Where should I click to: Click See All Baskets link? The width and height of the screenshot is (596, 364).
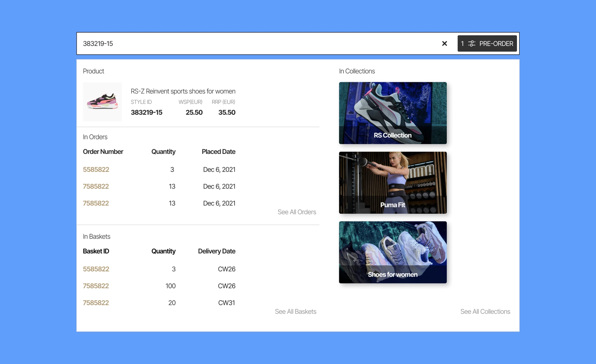point(295,312)
